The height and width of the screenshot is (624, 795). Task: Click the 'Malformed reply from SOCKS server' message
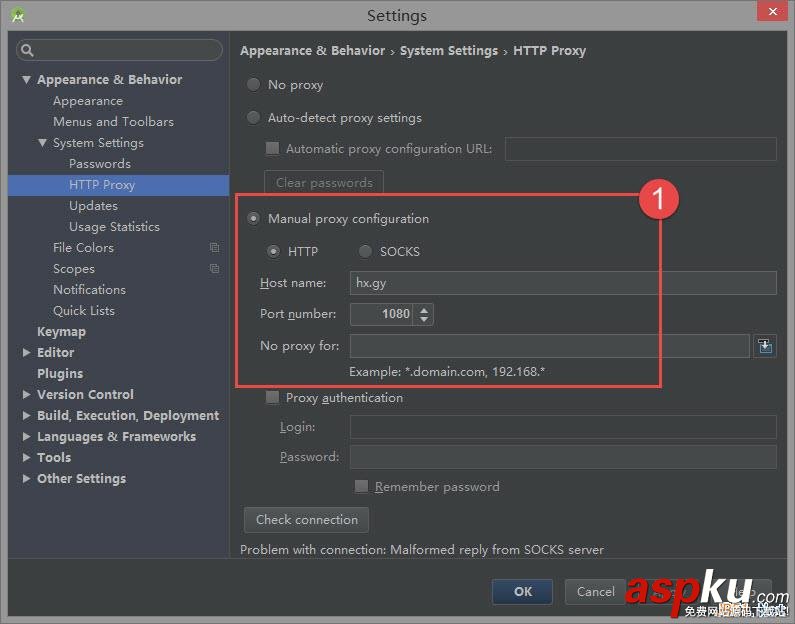(497, 549)
